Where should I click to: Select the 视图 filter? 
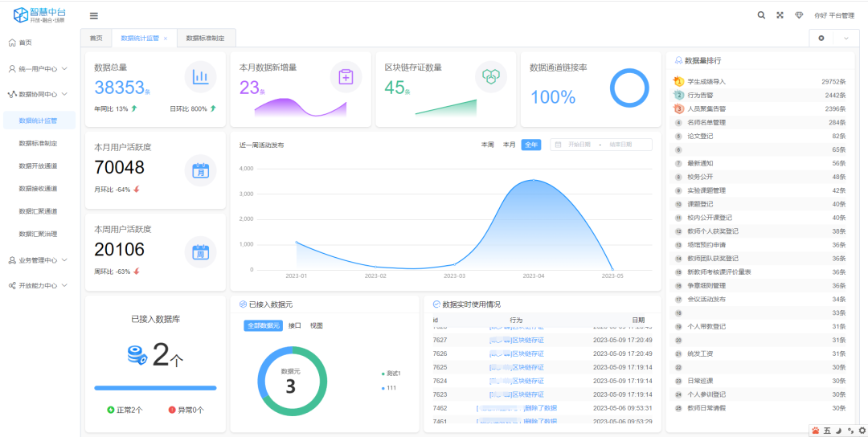tap(316, 326)
